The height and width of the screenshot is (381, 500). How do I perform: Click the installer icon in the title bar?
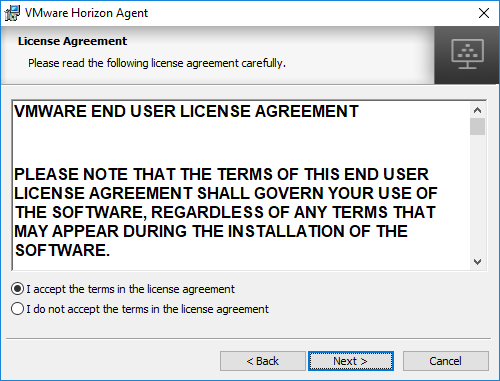12,13
